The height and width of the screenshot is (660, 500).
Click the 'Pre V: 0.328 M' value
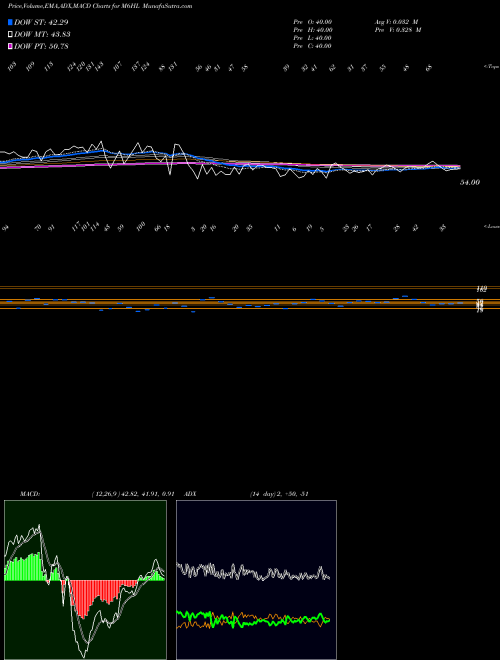(398, 30)
